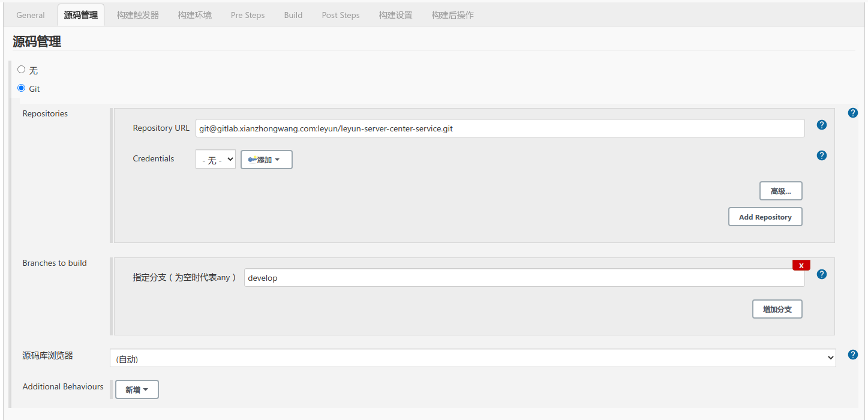Open the Pre Steps tab
Screen dimensions: 868x420
248,15
